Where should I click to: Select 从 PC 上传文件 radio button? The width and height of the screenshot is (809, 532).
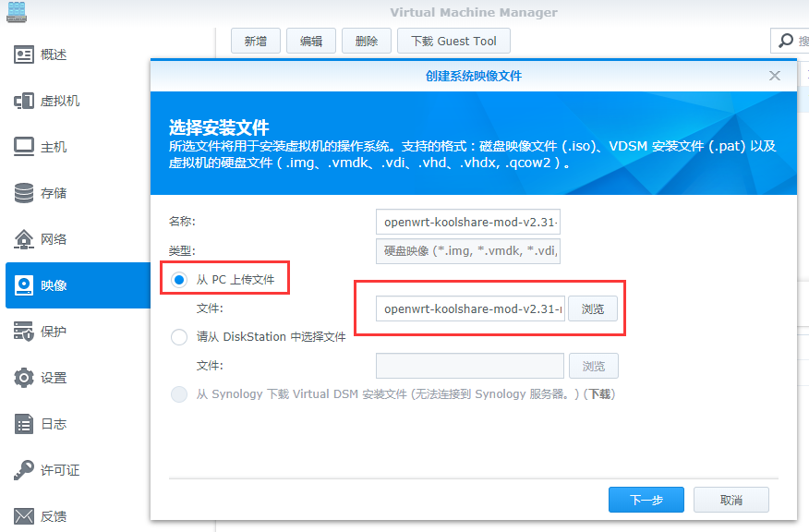179,280
